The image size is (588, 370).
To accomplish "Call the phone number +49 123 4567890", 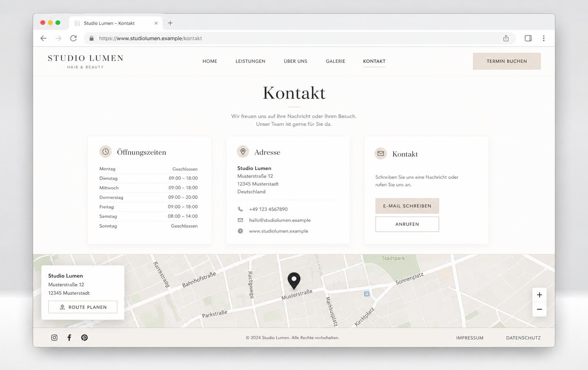I will (x=268, y=209).
